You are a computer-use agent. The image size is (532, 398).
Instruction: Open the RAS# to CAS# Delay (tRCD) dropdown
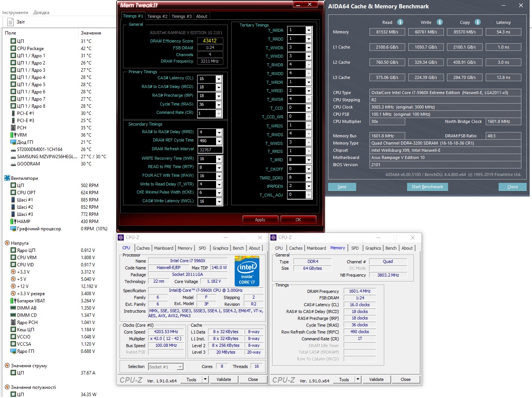coord(219,87)
